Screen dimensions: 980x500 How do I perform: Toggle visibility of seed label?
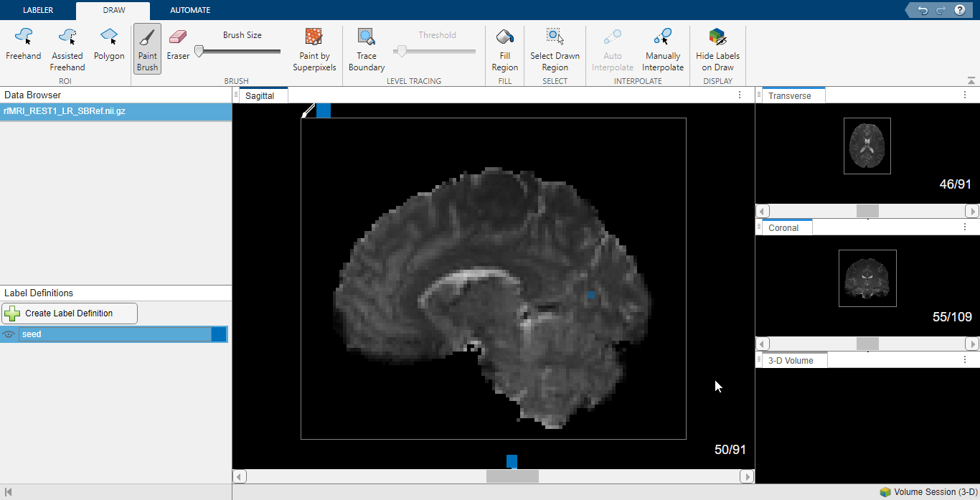pyautogui.click(x=9, y=334)
